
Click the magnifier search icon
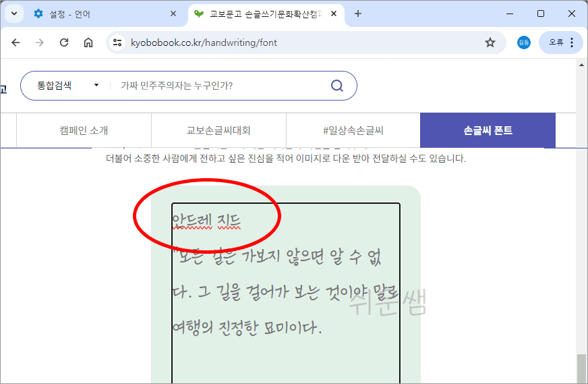(x=337, y=86)
